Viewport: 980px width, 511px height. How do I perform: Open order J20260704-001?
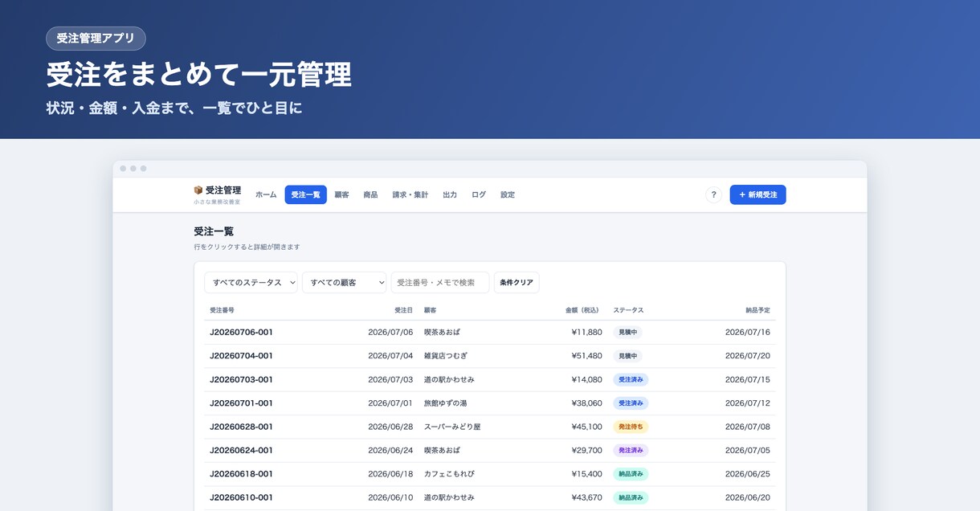490,356
